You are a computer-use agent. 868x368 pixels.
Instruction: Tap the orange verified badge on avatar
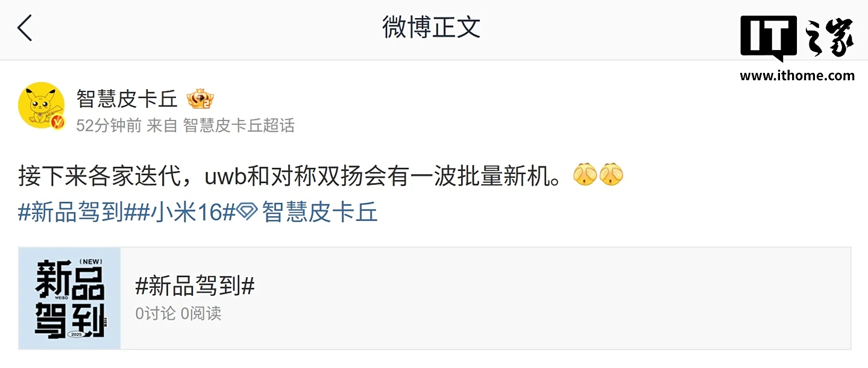click(x=58, y=122)
